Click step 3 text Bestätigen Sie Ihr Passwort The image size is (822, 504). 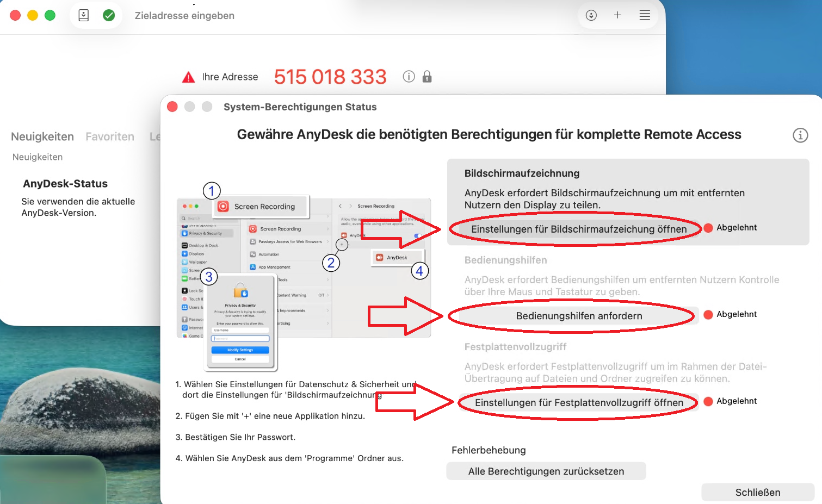pos(236,437)
